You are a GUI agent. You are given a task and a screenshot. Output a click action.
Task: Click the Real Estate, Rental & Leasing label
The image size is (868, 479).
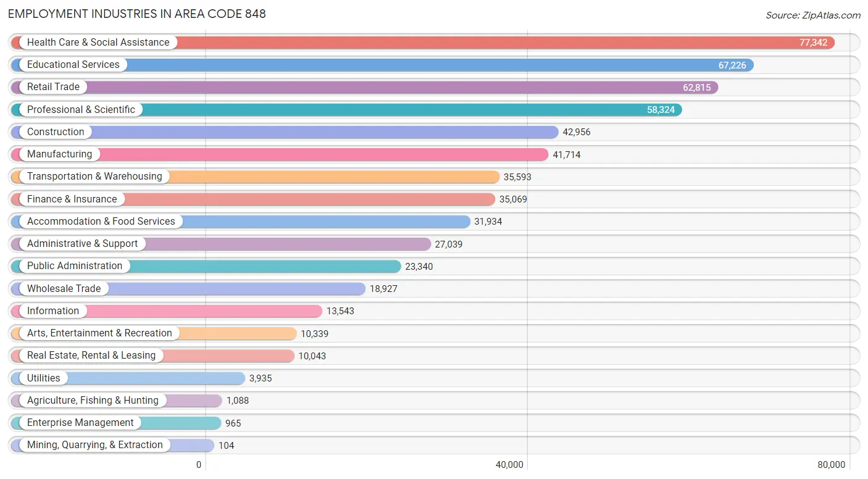click(91, 355)
